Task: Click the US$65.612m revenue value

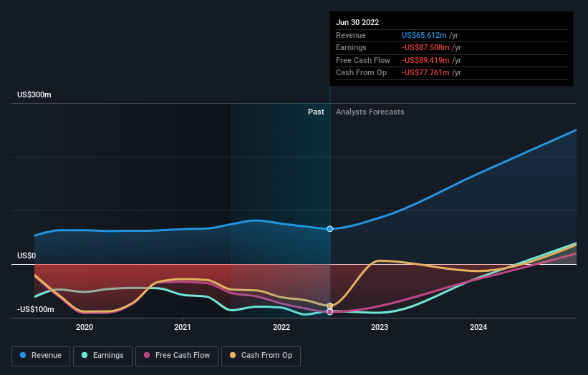Action: pos(424,35)
